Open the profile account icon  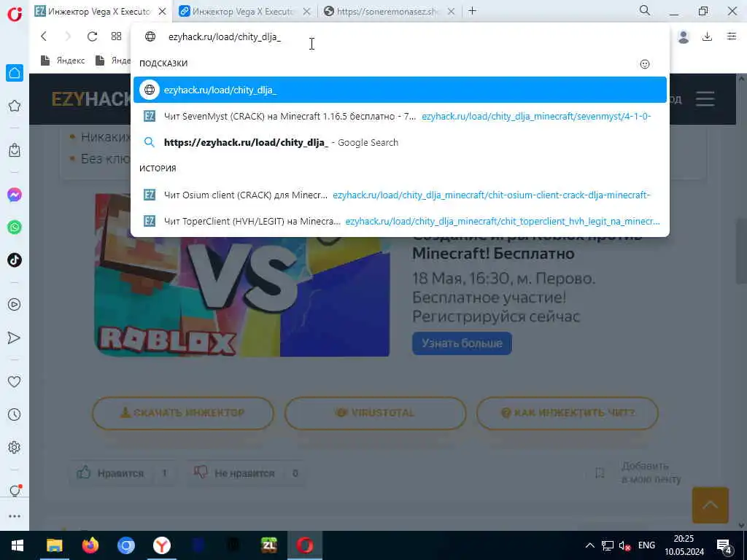coord(684,36)
